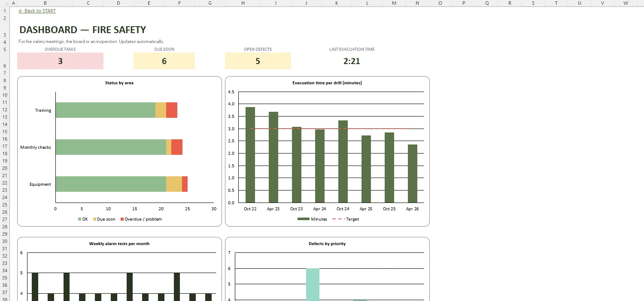Click the OVERDUE TASKS label

(60, 49)
